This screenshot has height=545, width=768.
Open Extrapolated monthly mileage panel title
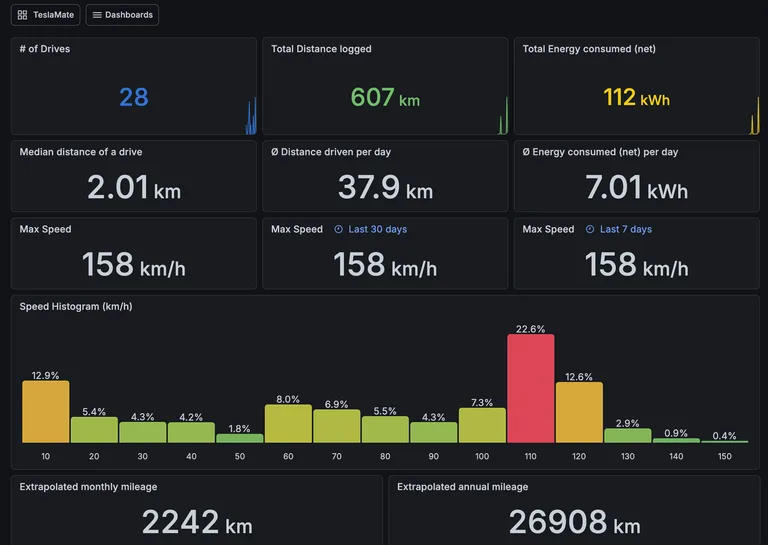pos(88,487)
